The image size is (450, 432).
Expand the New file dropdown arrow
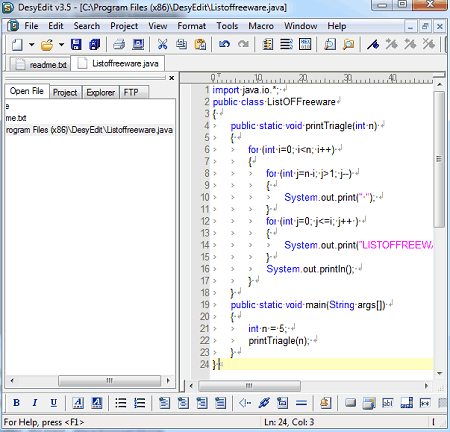click(32, 44)
